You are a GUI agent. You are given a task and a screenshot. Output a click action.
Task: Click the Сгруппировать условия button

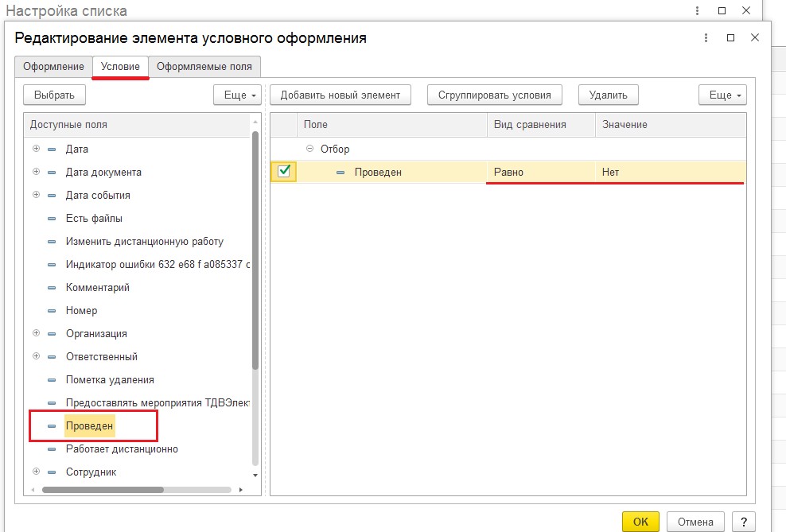[x=494, y=95]
